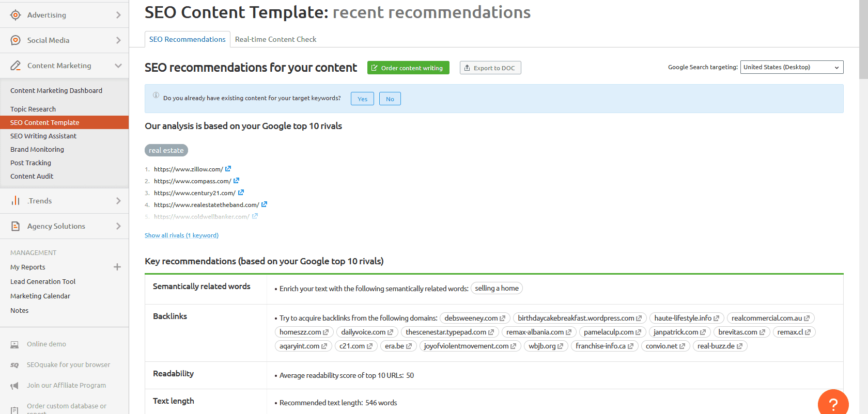Viewport: 868px width, 414px height.
Task: Add a report with plus icon
Action: 117,267
